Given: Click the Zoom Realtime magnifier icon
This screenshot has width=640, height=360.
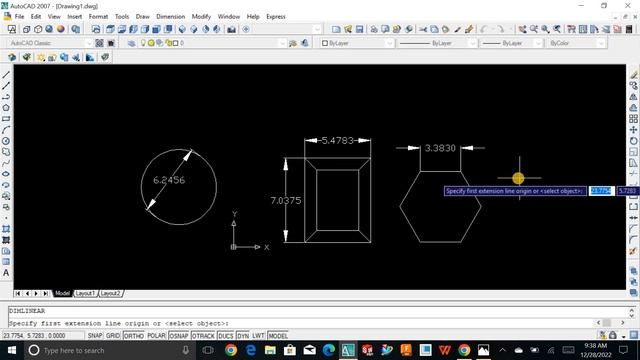Looking at the screenshot, I should (x=534, y=29).
